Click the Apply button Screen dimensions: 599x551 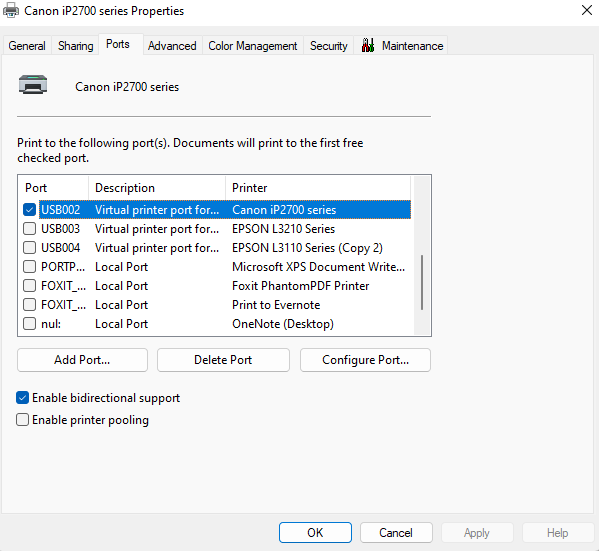(x=477, y=532)
